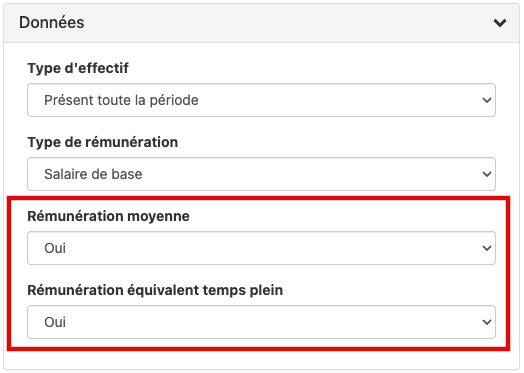Image resolution: width=524 pixels, height=373 pixels.
Task: Click the gray Données header bar
Action: (261, 23)
